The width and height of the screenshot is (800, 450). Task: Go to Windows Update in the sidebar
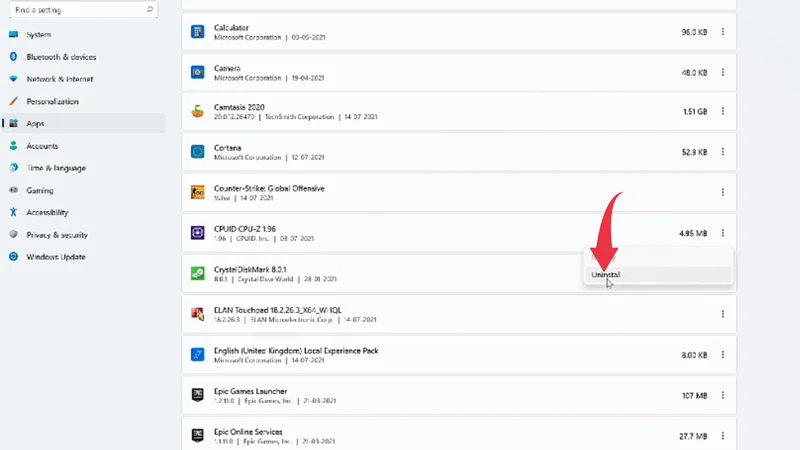coord(56,257)
